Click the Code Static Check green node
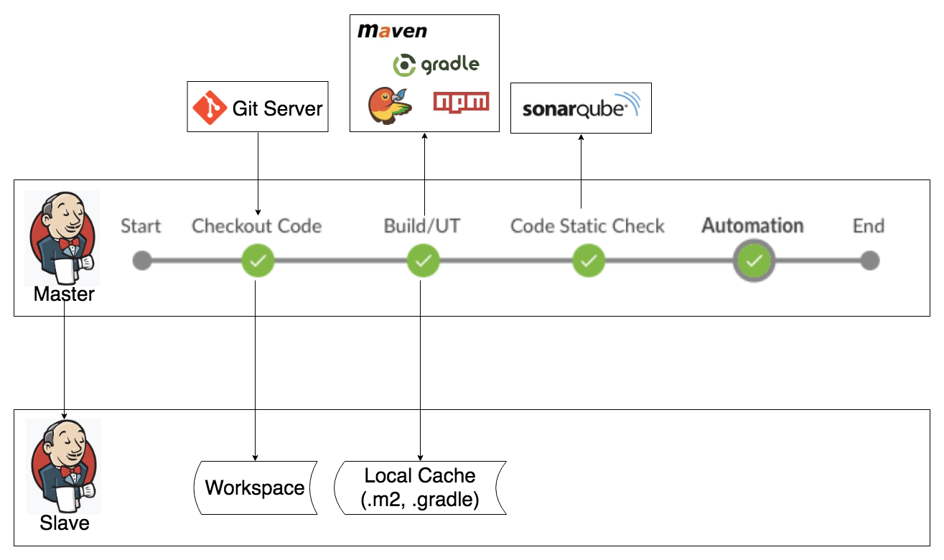The height and width of the screenshot is (560, 944). pyautogui.click(x=588, y=261)
